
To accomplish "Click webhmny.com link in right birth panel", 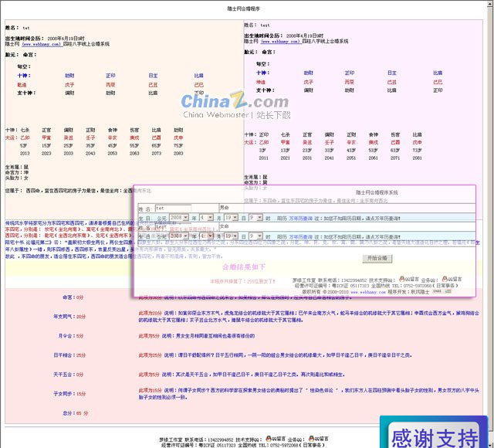I will tap(280, 41).
